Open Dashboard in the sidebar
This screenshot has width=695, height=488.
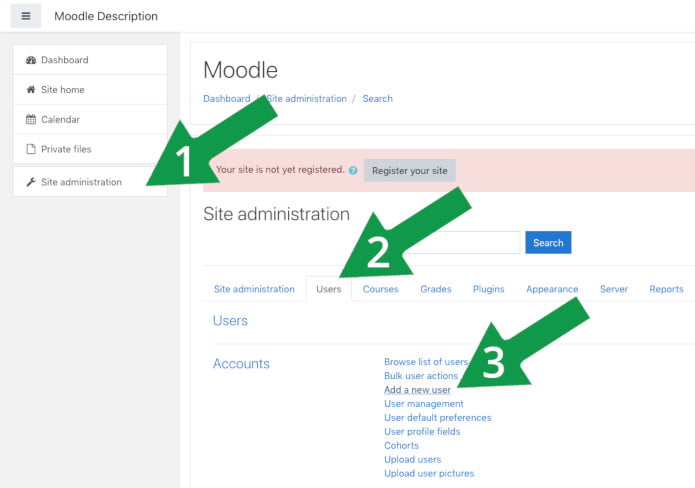point(90,60)
